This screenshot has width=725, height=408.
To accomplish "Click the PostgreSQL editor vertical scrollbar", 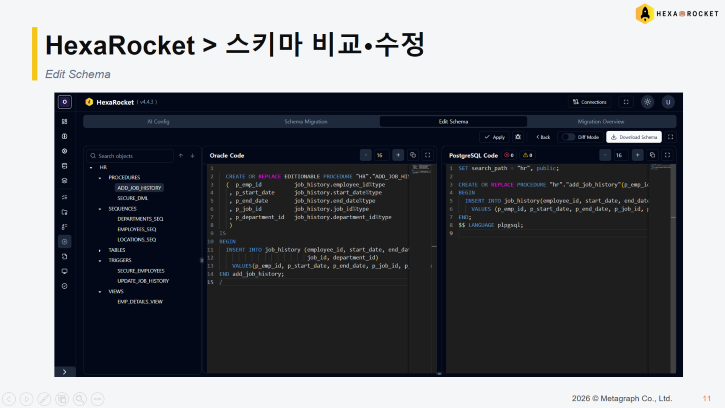I will click(x=673, y=268).
